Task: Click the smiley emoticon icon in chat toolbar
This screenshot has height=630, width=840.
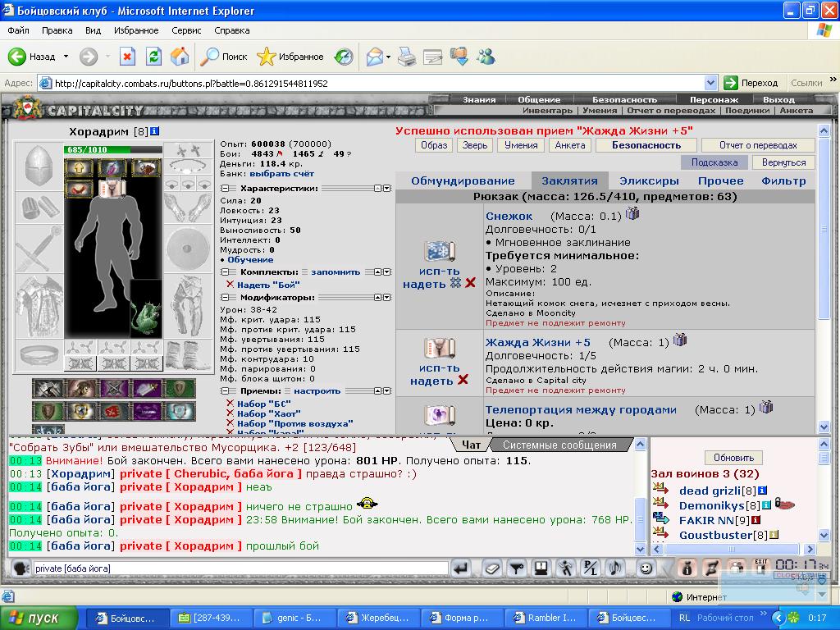Action: [646, 568]
